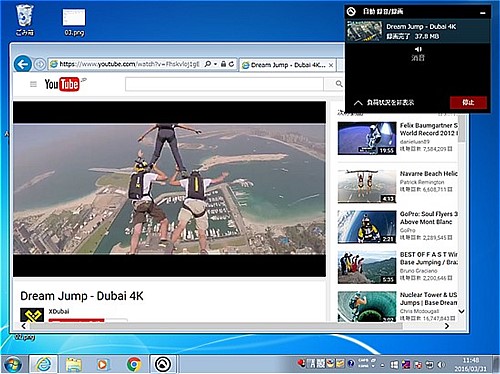Open the Windows Start orb
Screen dimensions: 500x374
[13, 364]
